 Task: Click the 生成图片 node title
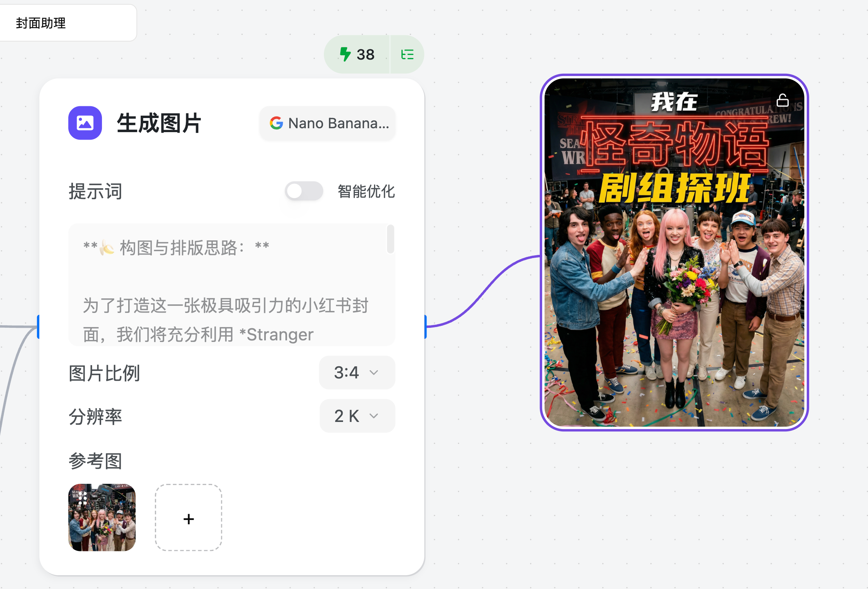pos(159,123)
